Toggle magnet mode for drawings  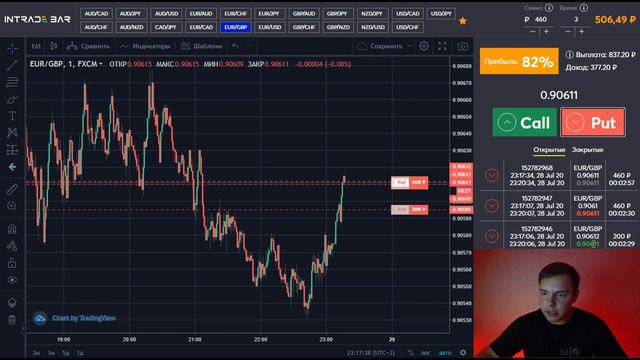tap(12, 229)
